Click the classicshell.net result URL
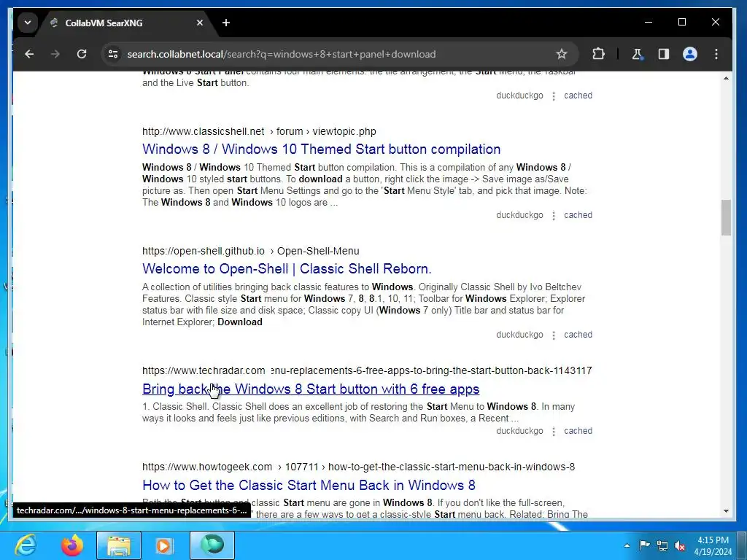This screenshot has height=560, width=747. pos(259,131)
